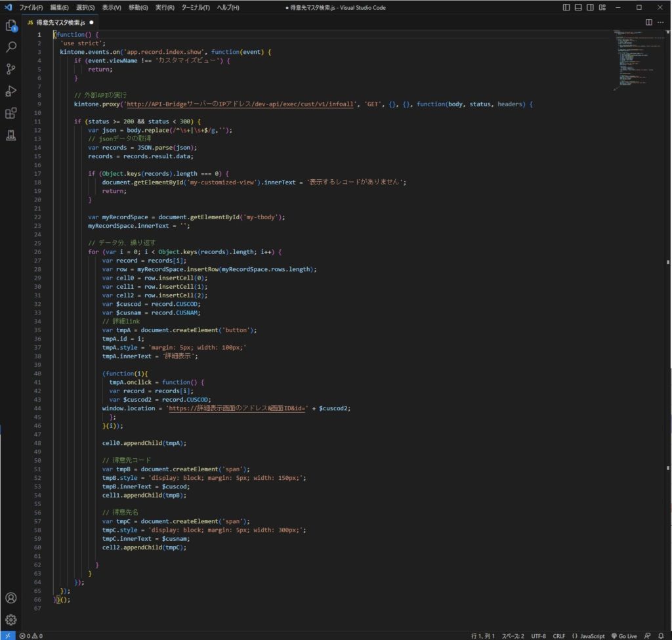Viewport: 672px width, 640px height.
Task: Open the ファイル(F) menu
Action: (31, 8)
